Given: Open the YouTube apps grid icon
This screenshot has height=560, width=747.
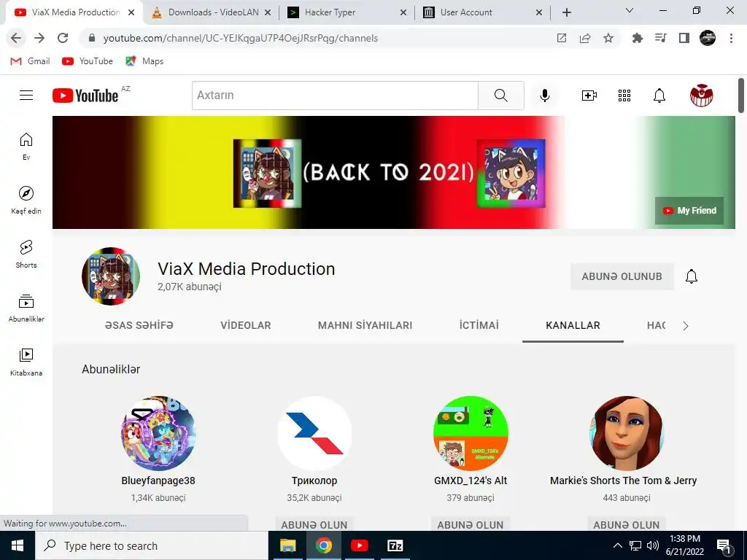Looking at the screenshot, I should click(624, 96).
